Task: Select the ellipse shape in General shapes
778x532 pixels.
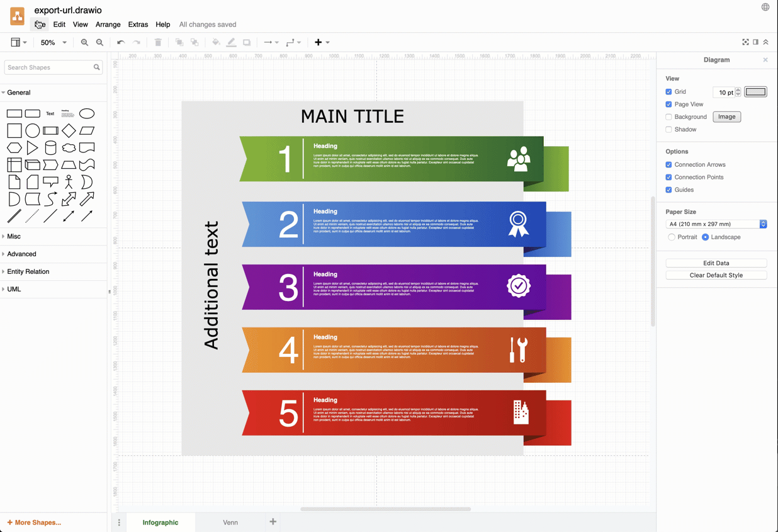Action: pyautogui.click(x=87, y=113)
